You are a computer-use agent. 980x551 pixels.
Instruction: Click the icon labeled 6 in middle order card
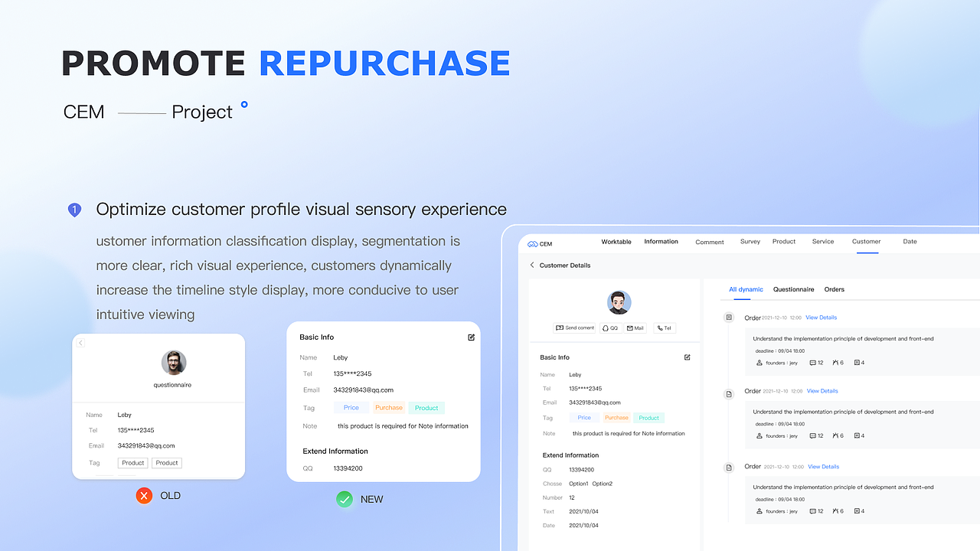coord(835,435)
